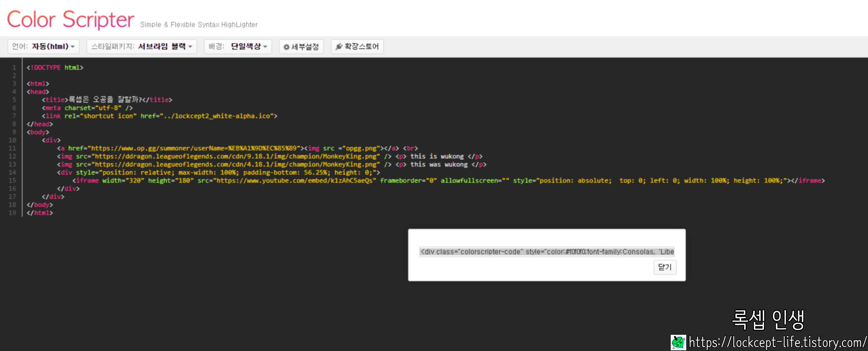Click the green blog avatar icon
This screenshot has width=868, height=351.
(677, 342)
